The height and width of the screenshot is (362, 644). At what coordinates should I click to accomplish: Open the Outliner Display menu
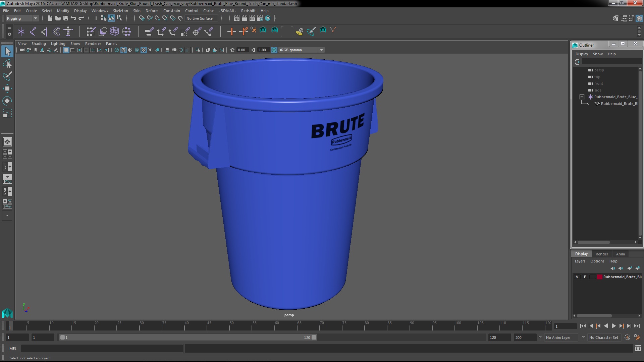(582, 54)
